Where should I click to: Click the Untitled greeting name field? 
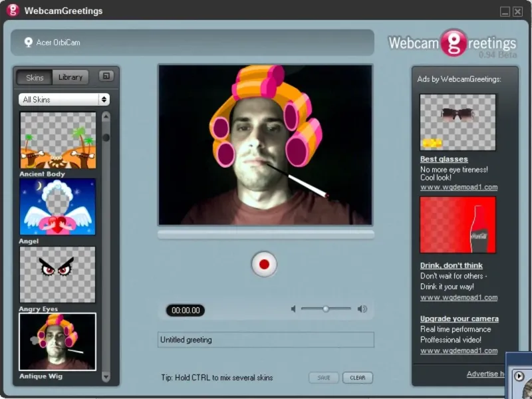[265, 340]
